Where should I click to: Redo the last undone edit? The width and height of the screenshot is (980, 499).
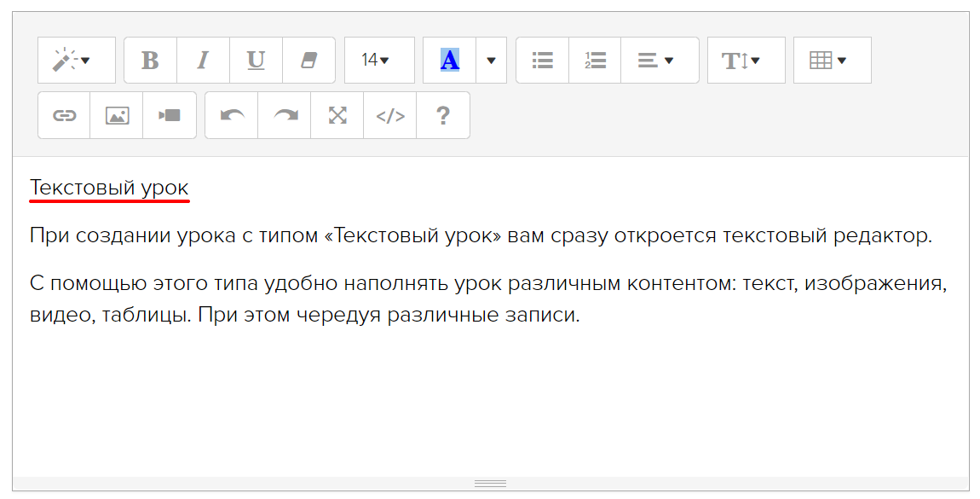(284, 116)
